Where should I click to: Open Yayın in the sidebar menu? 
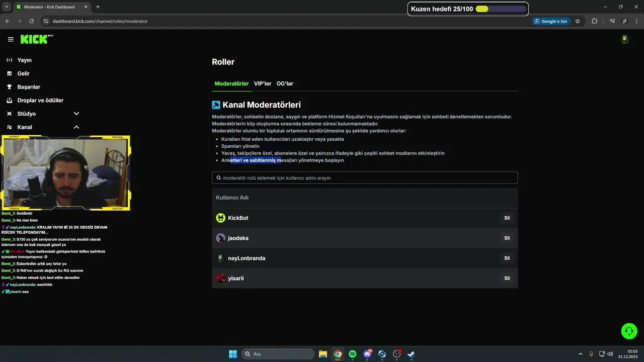pos(24,60)
